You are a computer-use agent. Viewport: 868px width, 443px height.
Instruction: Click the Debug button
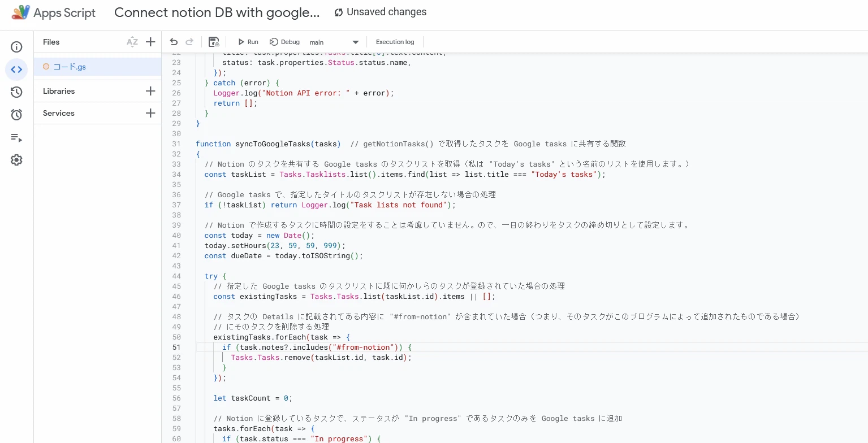284,42
